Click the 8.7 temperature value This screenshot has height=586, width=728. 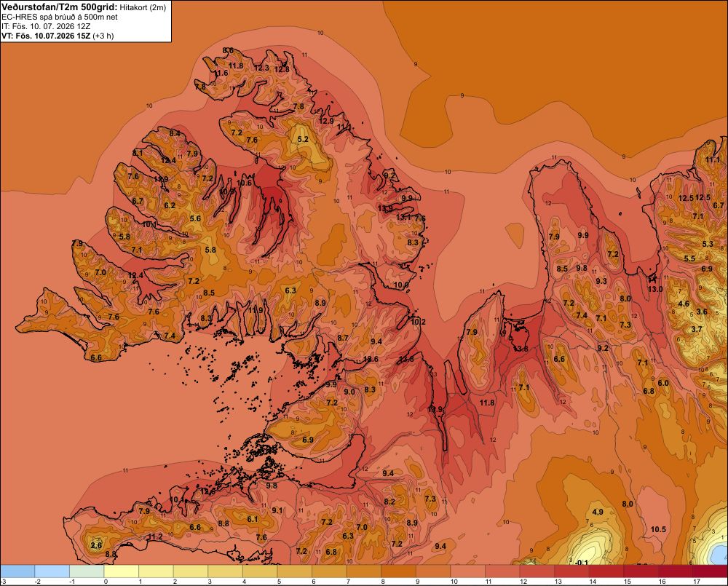(343, 338)
